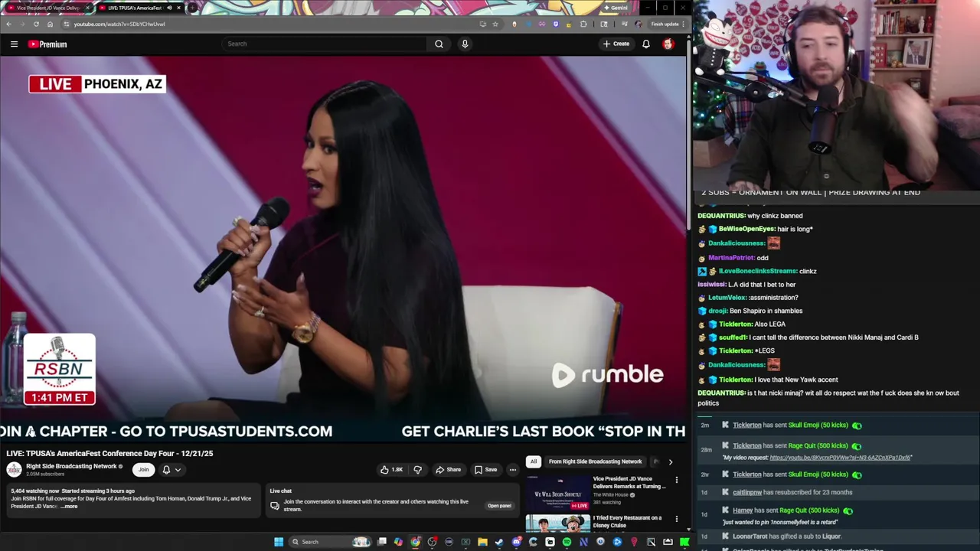Click the live video player showing Phoenix, AZ
The height and width of the screenshot is (551, 980).
pos(344,249)
